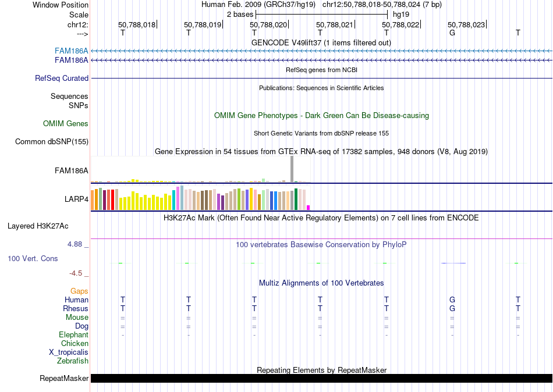Select the light-blue FAM186A GENCODE transcript label

pyautogui.click(x=71, y=51)
